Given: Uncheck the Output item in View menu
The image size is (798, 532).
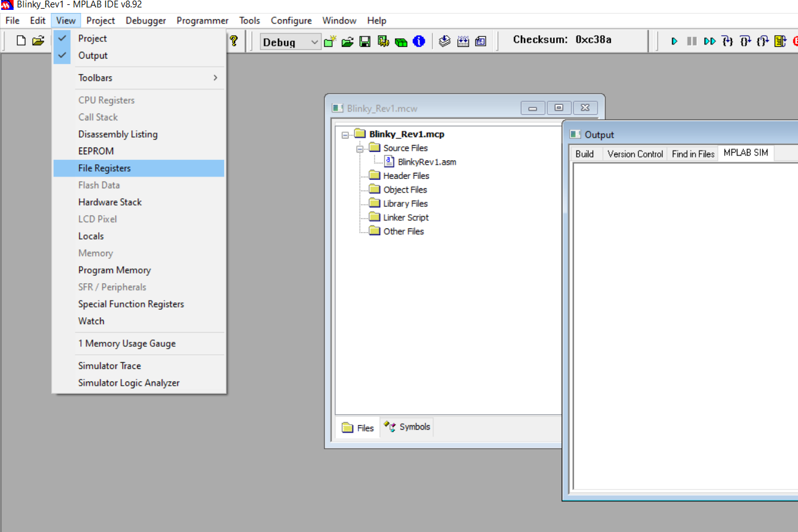Looking at the screenshot, I should click(94, 56).
